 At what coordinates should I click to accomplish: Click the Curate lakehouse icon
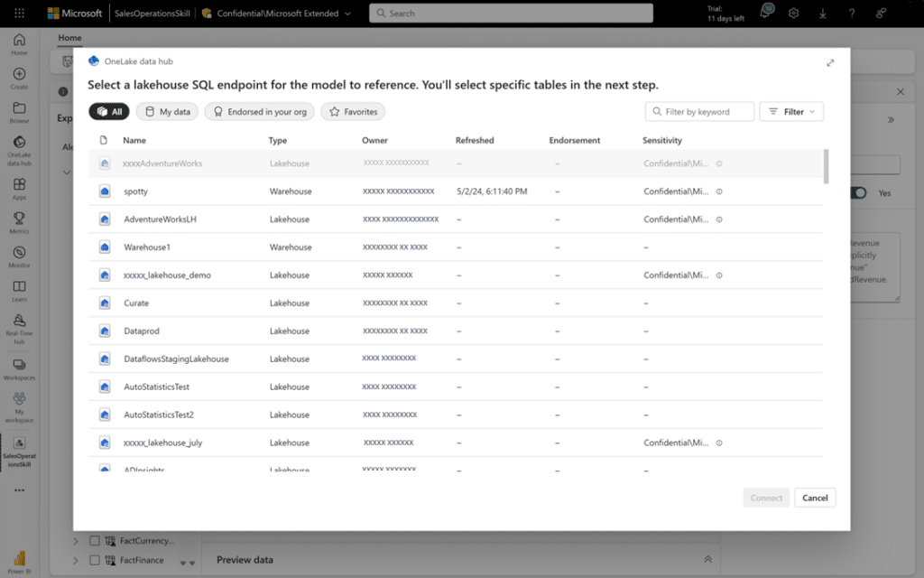(x=105, y=303)
